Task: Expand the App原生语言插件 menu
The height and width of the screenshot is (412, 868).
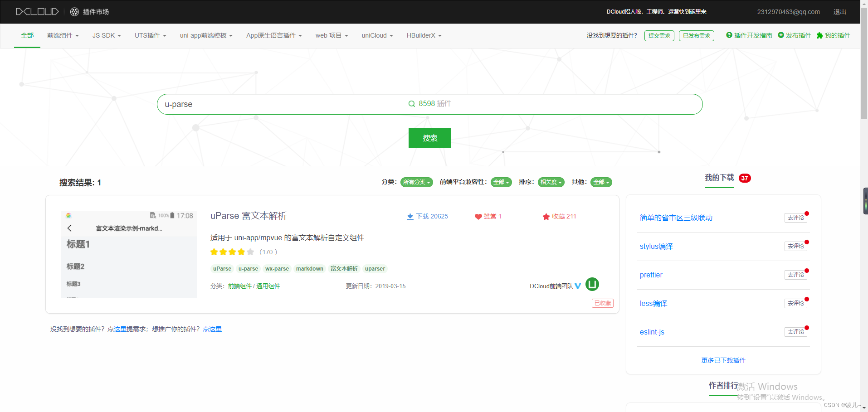Action: pos(274,35)
